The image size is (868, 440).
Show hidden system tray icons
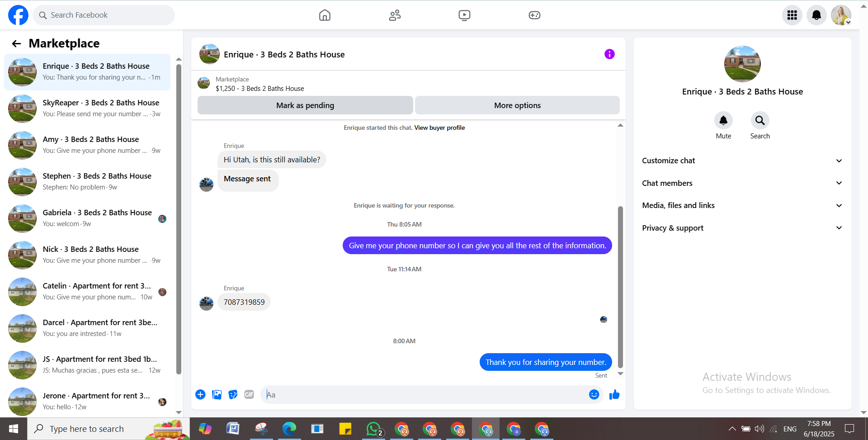coord(732,429)
